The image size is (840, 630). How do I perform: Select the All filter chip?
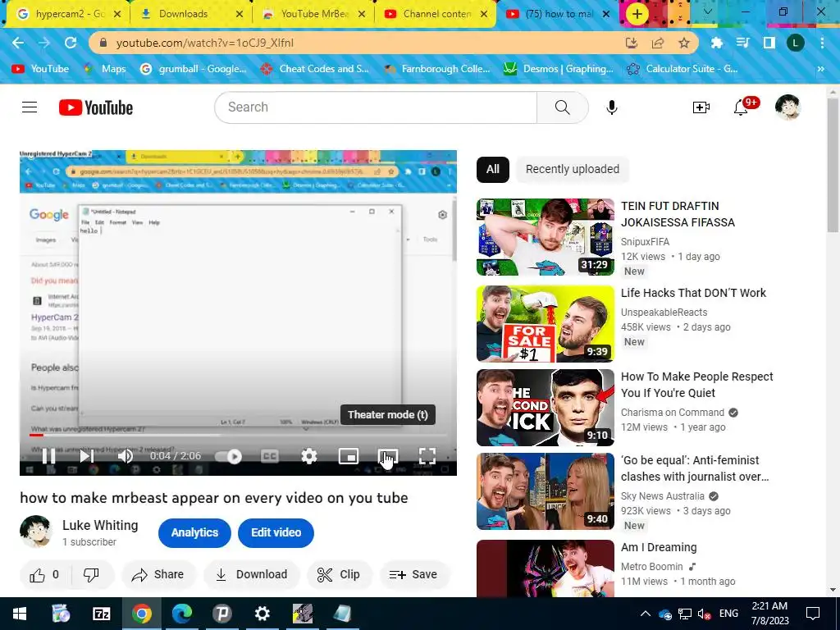pyautogui.click(x=493, y=169)
